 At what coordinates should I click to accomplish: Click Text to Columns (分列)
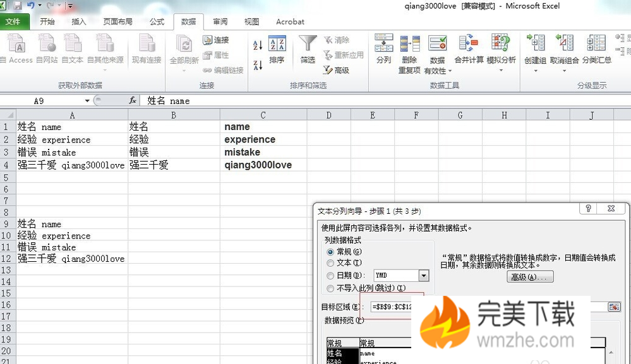383,49
